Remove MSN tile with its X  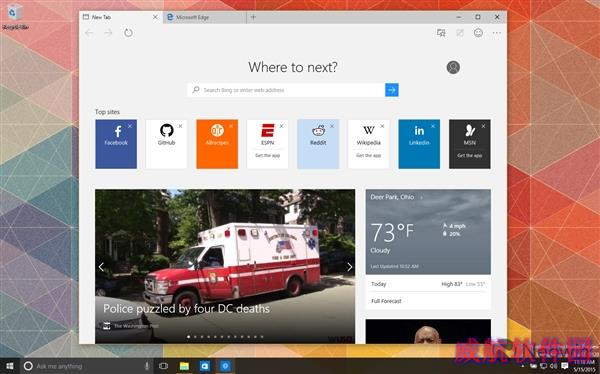pyautogui.click(x=483, y=126)
